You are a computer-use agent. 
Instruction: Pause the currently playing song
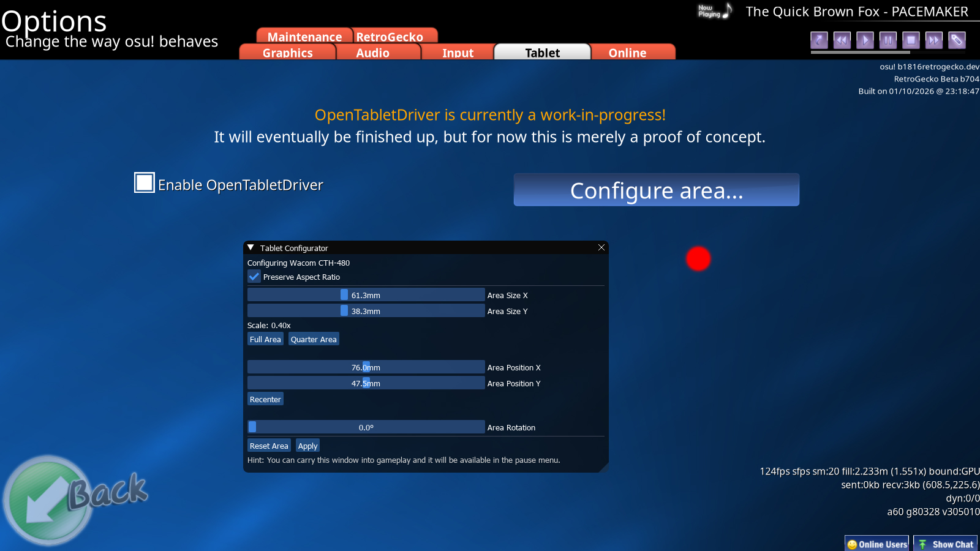(x=888, y=40)
